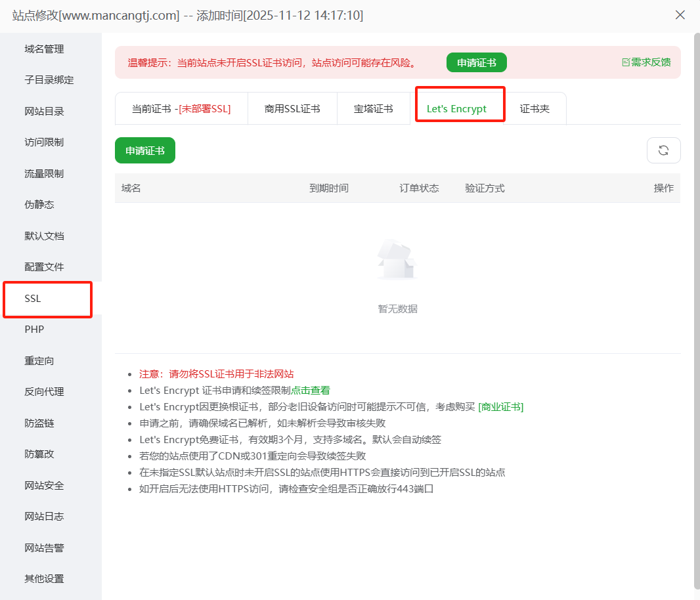Open the 商用SSL证书 tab
The width and height of the screenshot is (700, 600).
tap(292, 109)
